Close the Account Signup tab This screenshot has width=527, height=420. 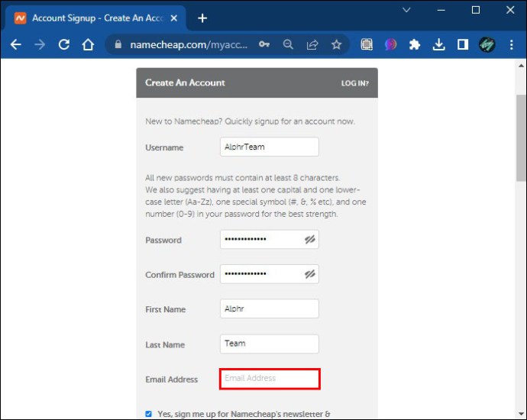pyautogui.click(x=174, y=18)
